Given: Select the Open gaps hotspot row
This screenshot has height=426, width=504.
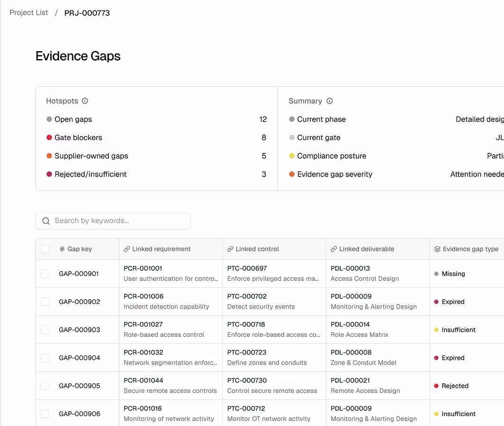Looking at the screenshot, I should (156, 119).
